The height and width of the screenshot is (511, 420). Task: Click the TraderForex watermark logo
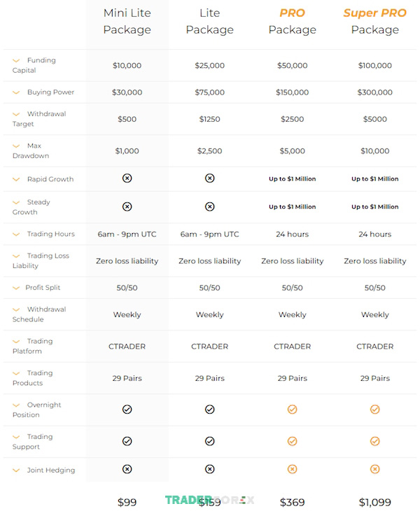pyautogui.click(x=209, y=500)
